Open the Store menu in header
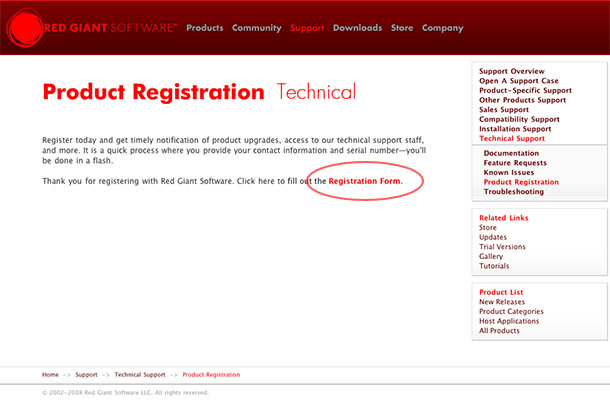 tap(402, 28)
